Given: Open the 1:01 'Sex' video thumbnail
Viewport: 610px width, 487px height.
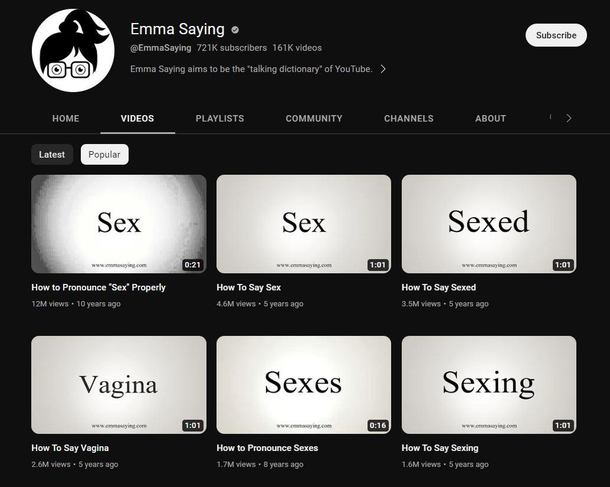Looking at the screenshot, I should (304, 224).
